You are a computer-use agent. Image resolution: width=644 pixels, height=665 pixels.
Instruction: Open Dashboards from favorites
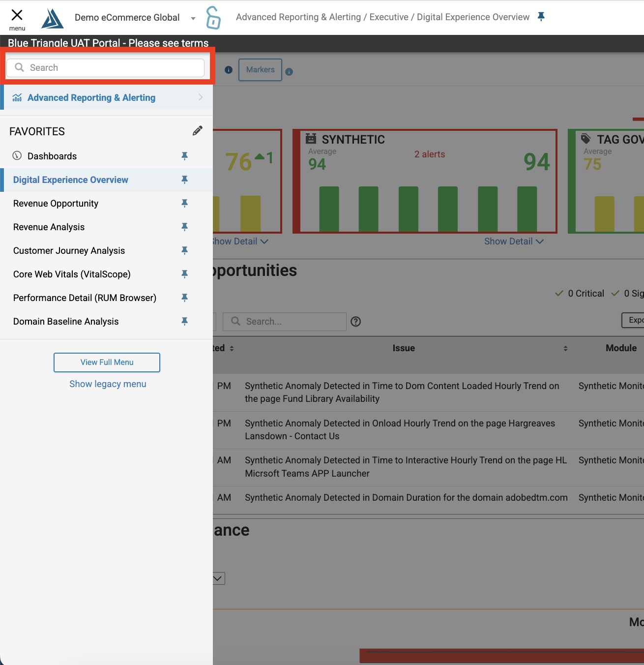pos(52,156)
